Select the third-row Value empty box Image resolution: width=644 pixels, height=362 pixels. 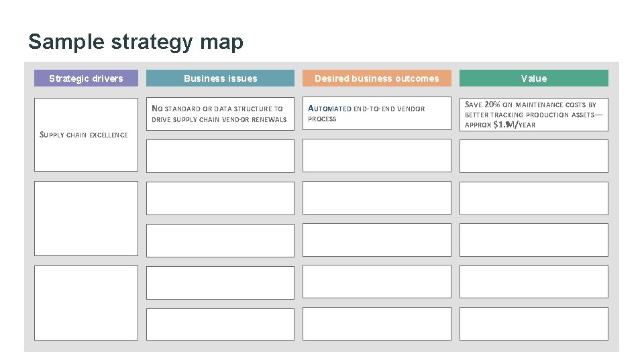click(x=533, y=198)
